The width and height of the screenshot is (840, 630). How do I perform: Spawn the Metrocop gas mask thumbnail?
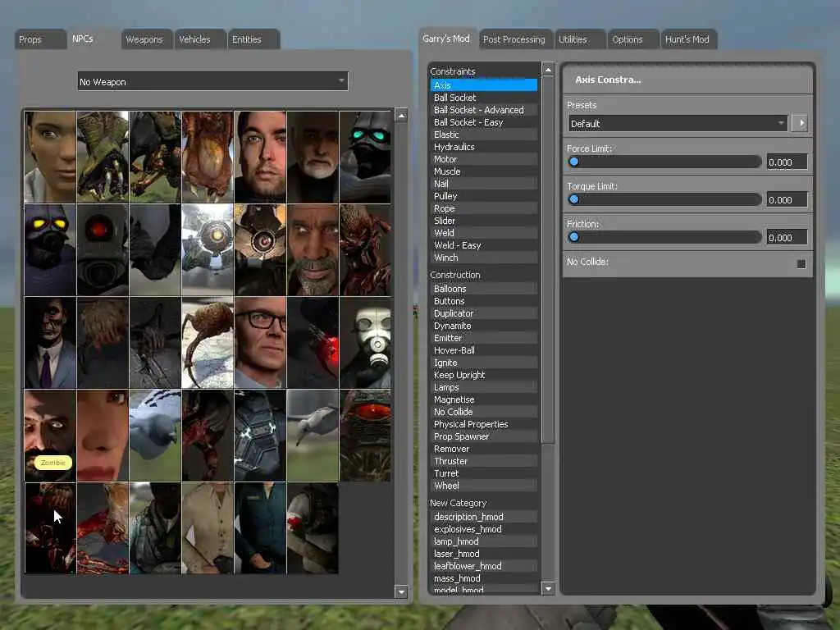[x=365, y=343]
